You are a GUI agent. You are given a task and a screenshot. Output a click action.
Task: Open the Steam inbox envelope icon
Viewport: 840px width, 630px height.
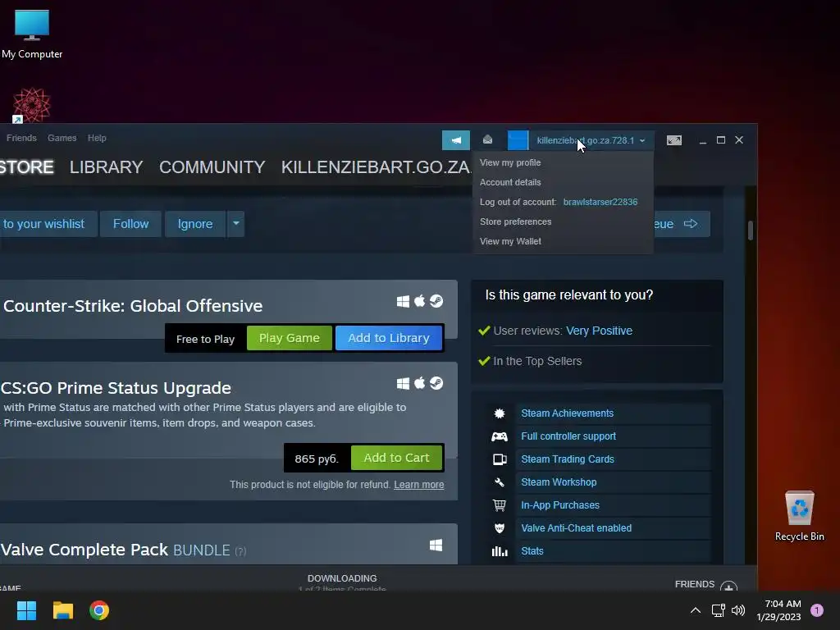coord(487,139)
